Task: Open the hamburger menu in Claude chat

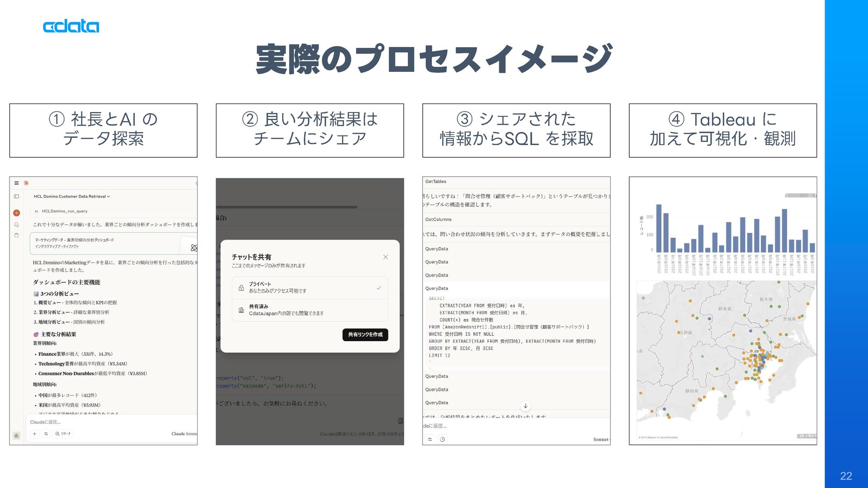Action: coord(16,183)
